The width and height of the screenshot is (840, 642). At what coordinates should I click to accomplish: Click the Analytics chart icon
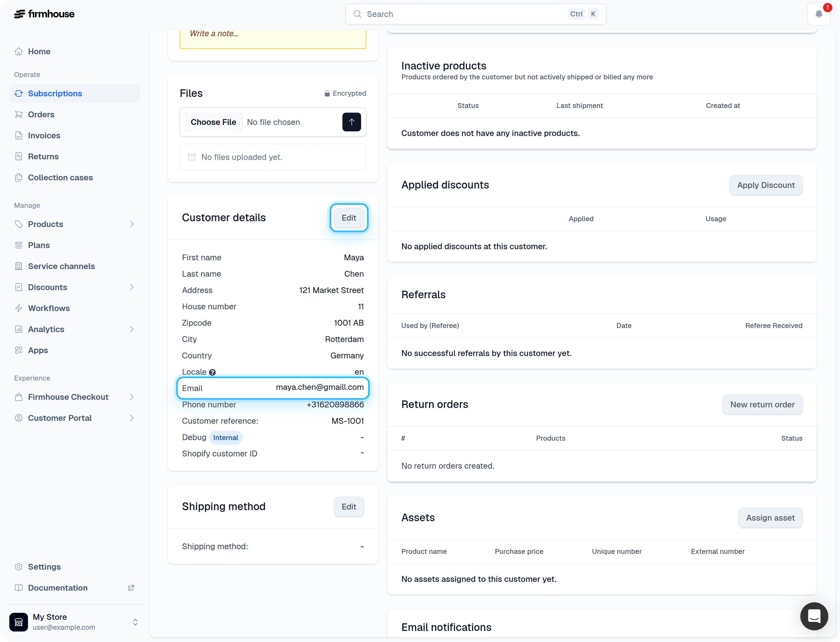click(x=19, y=329)
